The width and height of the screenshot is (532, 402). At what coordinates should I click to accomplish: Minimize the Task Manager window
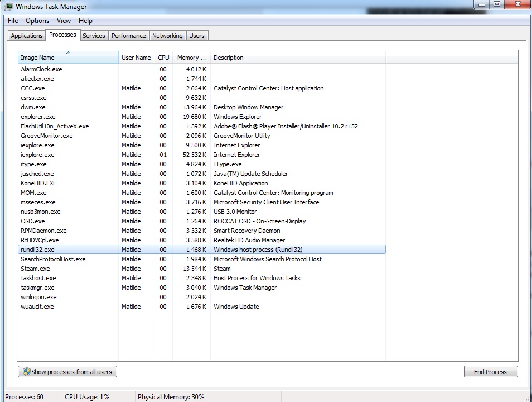tap(481, 4)
